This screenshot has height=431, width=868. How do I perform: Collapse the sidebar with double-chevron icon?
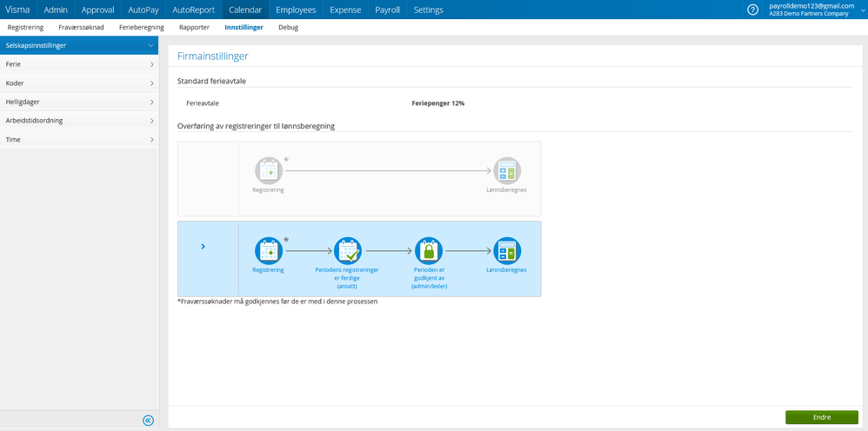point(148,421)
